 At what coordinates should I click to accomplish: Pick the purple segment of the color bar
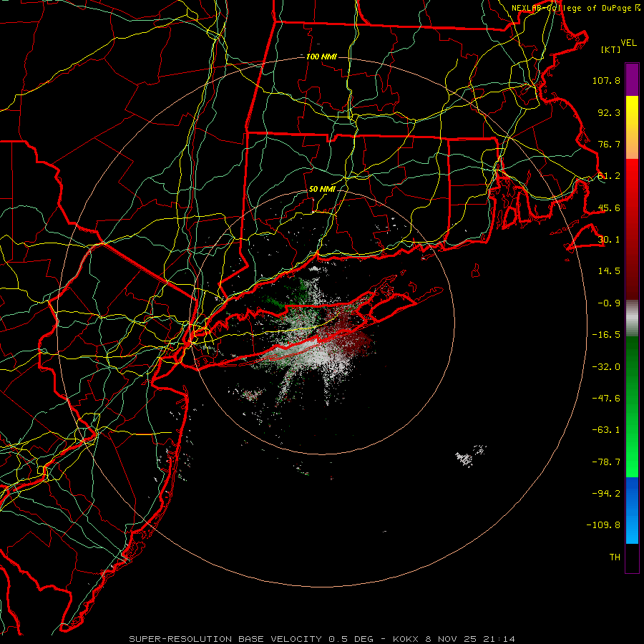[632, 79]
